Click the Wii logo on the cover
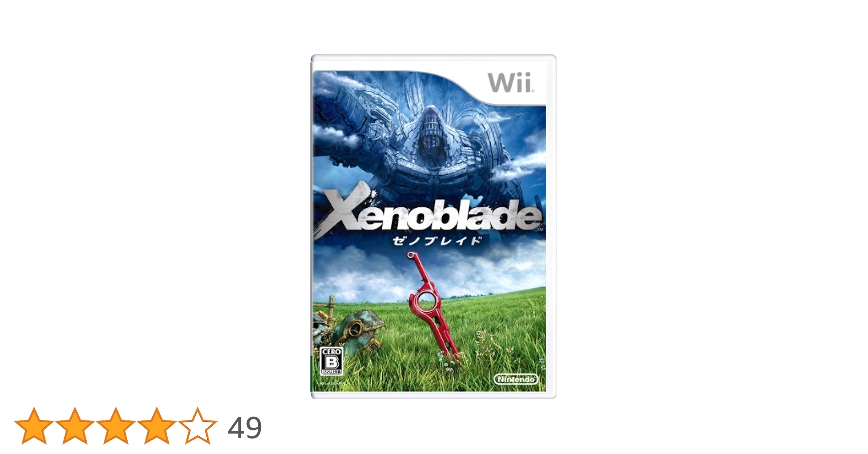Viewport: 868px width, 454px height. coord(511,83)
